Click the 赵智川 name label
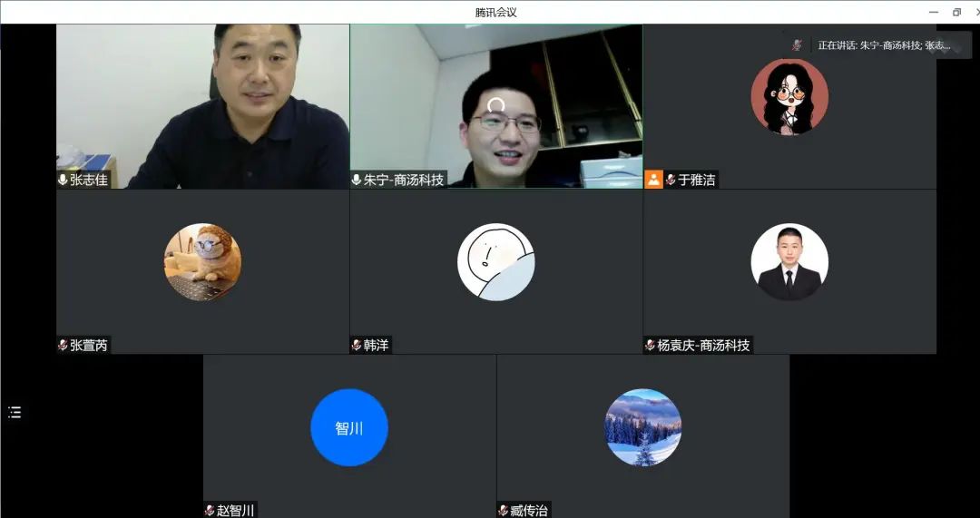980x518 pixels. click(x=236, y=511)
